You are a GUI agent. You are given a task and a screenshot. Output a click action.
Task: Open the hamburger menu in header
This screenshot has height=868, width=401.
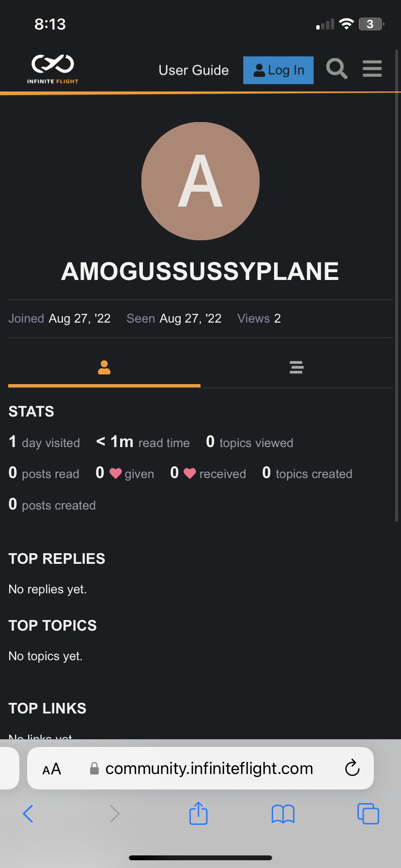(x=372, y=69)
